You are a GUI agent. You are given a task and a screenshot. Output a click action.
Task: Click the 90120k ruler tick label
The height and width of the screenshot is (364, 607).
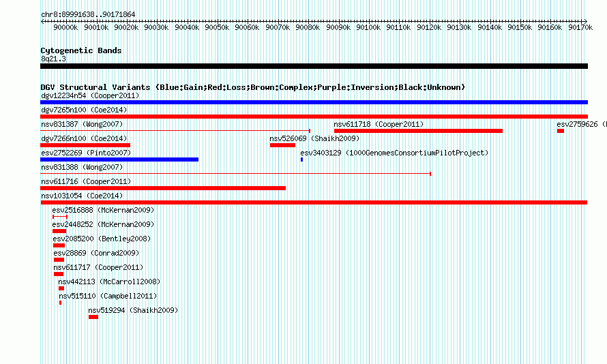click(429, 27)
